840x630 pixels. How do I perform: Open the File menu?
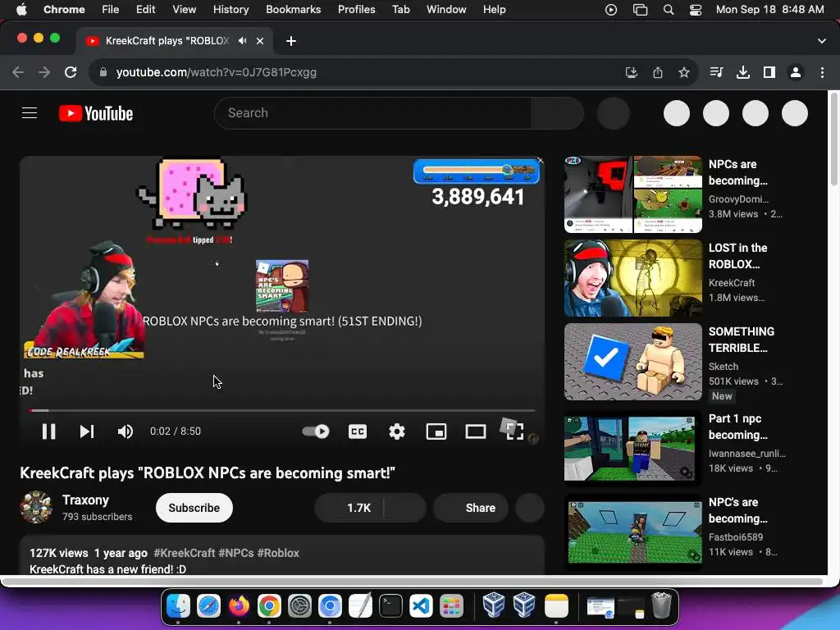(x=111, y=10)
